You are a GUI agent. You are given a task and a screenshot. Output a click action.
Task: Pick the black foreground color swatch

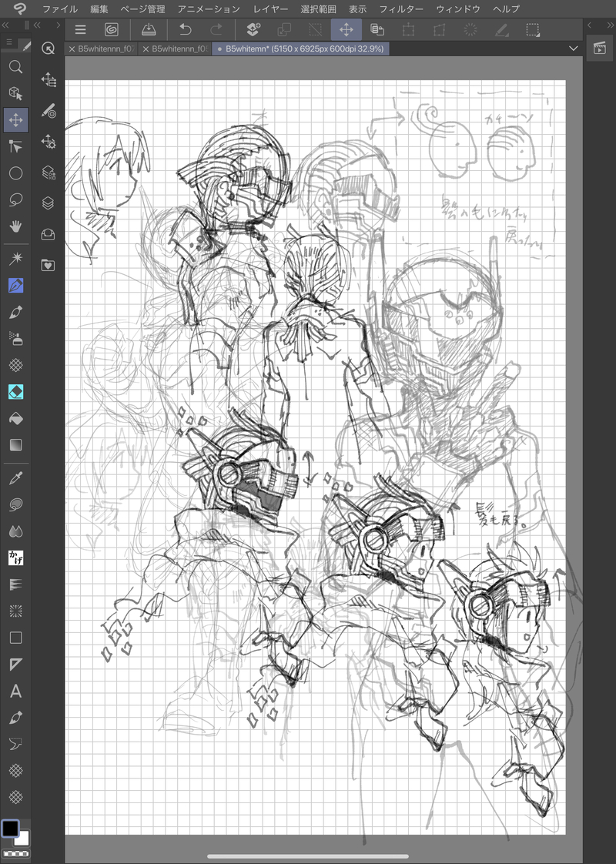[10, 828]
